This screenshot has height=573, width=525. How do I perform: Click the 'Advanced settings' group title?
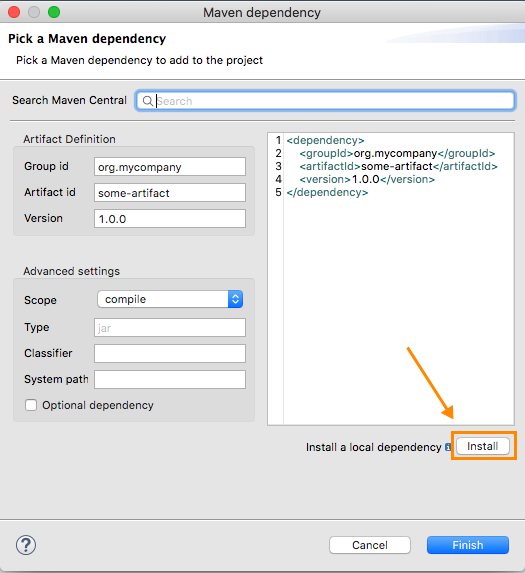[72, 271]
